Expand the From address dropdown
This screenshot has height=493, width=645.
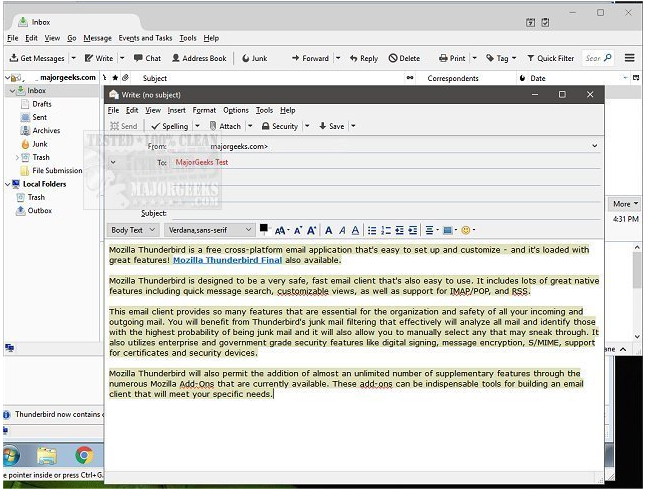tap(594, 146)
